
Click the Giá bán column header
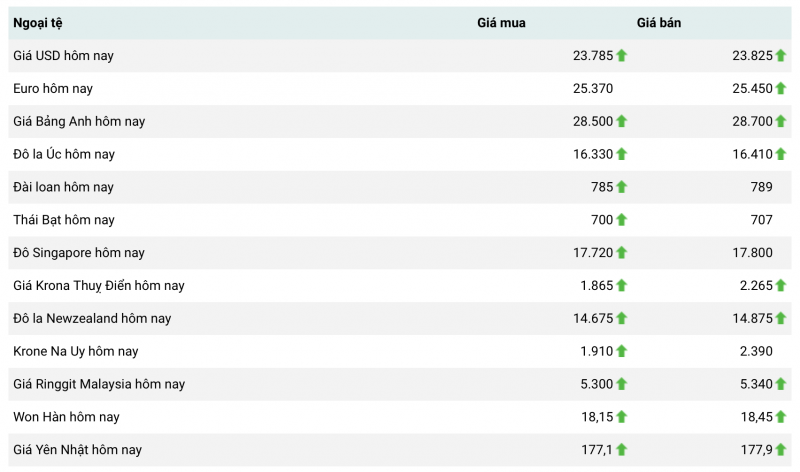(x=659, y=23)
